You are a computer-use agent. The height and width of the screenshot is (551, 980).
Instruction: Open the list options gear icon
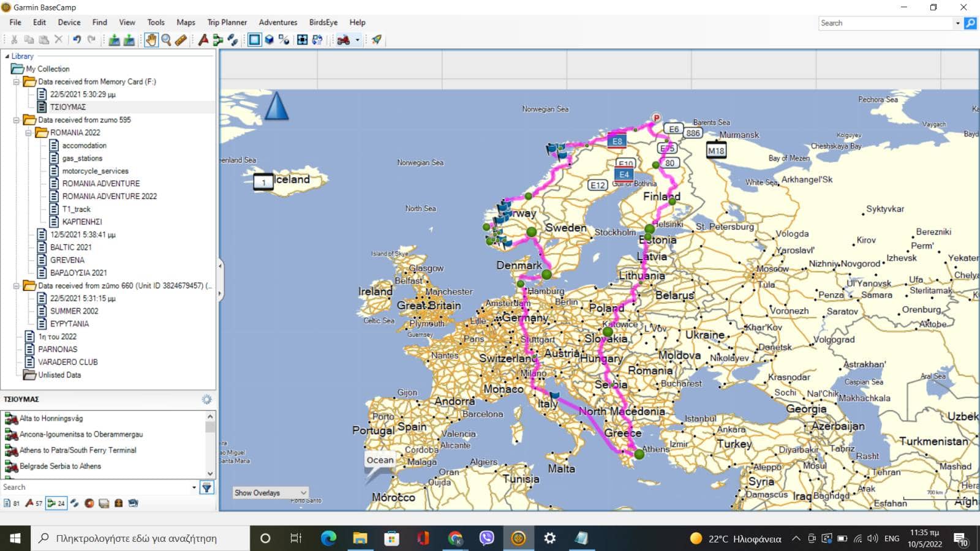pos(207,399)
